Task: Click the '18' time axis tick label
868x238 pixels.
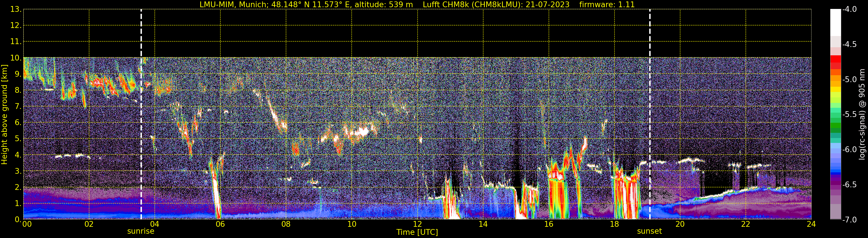Action: 615,224
